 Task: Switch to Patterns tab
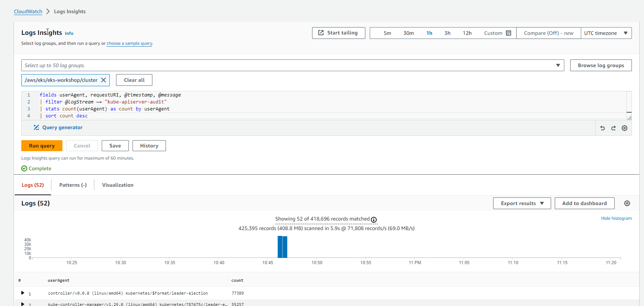point(73,185)
